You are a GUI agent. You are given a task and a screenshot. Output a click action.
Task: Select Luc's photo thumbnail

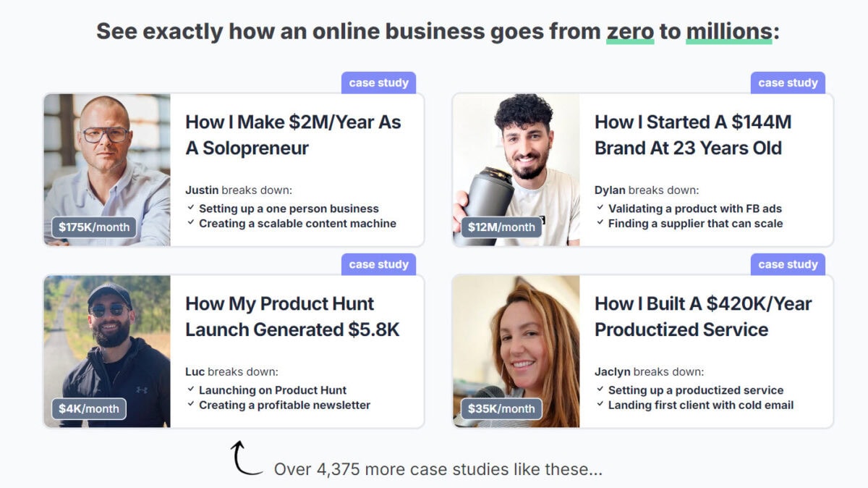107,351
